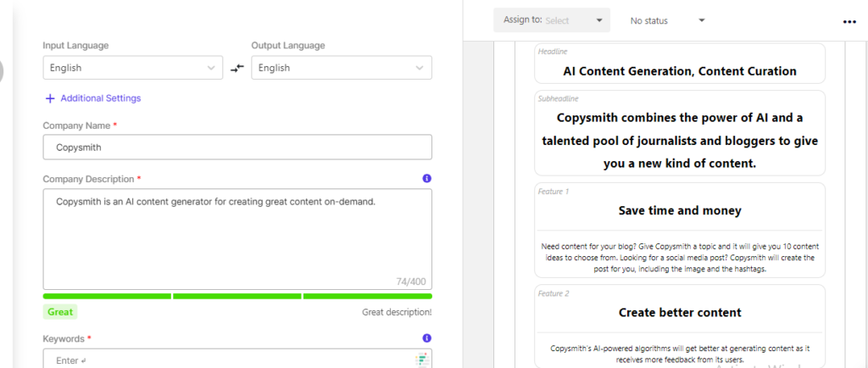Viewport: 868px width, 368px height.
Task: Swap input and output languages icon
Action: click(x=237, y=68)
